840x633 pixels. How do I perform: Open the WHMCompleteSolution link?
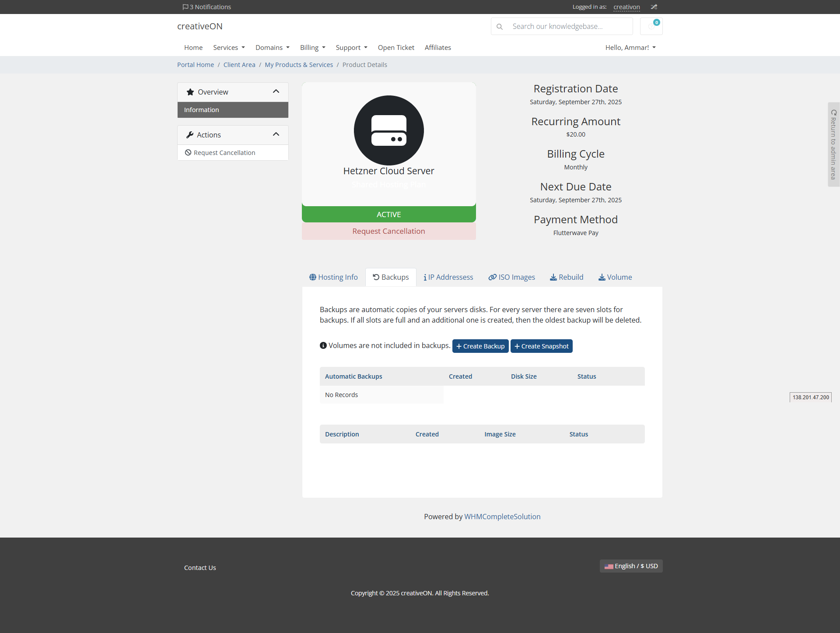coord(502,517)
